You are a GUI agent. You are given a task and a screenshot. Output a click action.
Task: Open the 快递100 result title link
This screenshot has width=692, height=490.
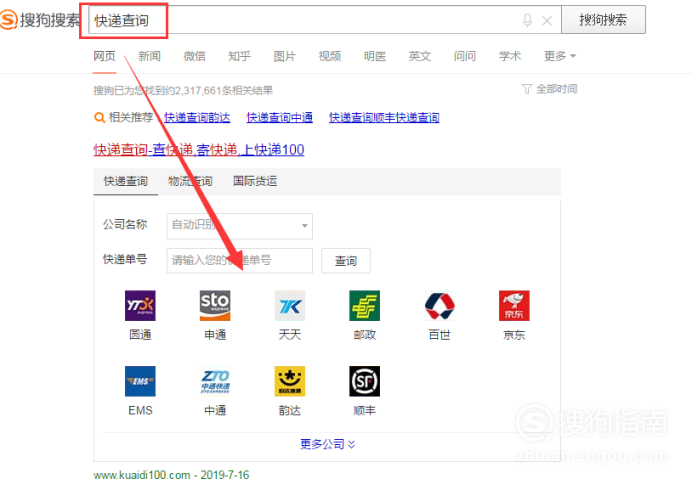pyautogui.click(x=199, y=150)
